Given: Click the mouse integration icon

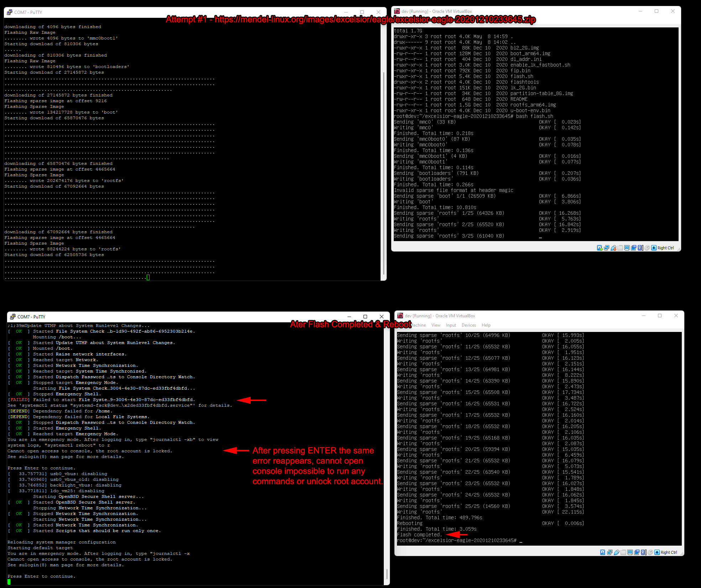Looking at the screenshot, I should (x=647, y=248).
